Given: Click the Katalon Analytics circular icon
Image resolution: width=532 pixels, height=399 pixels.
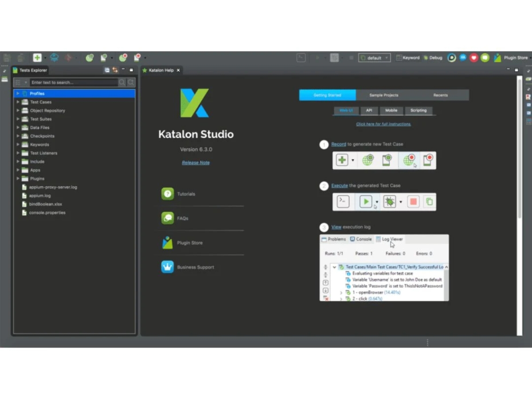Looking at the screenshot, I should coord(452,58).
